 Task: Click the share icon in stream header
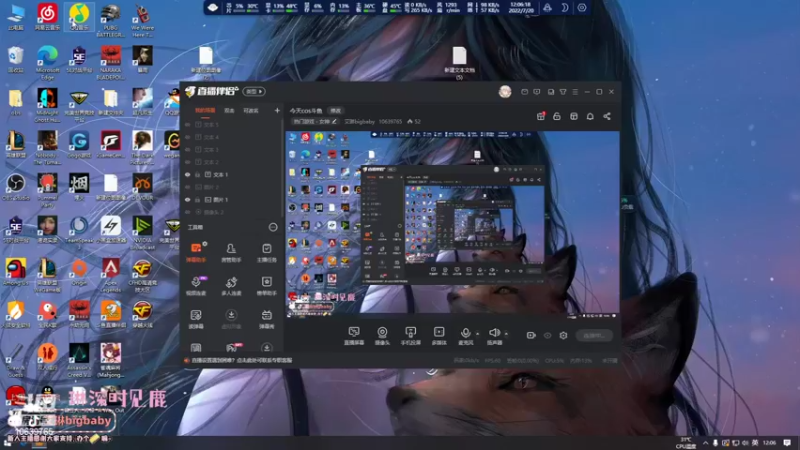tap(607, 116)
